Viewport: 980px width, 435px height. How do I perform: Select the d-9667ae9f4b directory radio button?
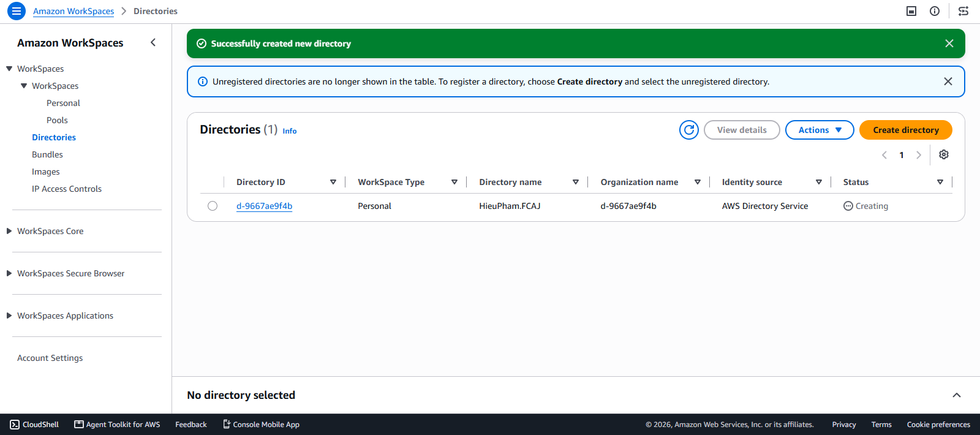click(x=213, y=206)
